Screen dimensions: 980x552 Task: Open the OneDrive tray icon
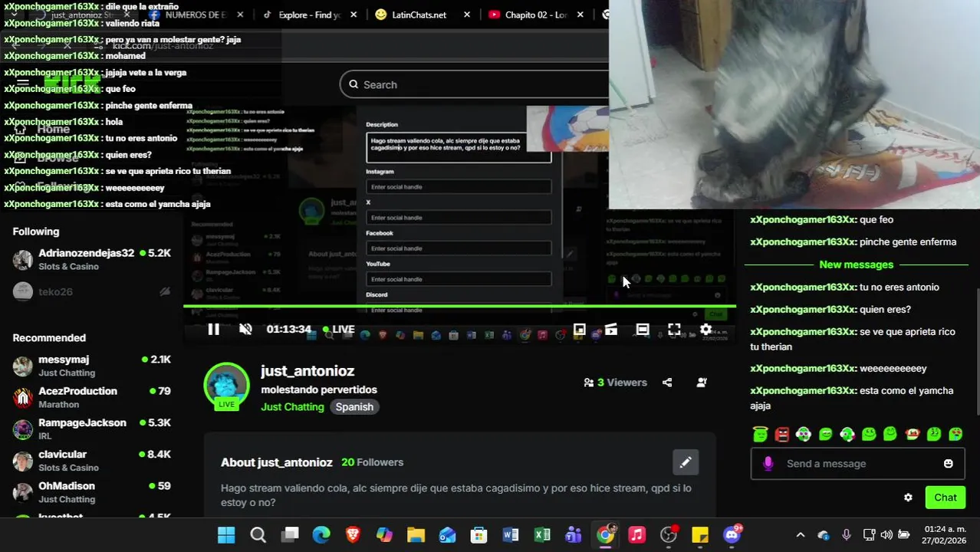pos(824,535)
